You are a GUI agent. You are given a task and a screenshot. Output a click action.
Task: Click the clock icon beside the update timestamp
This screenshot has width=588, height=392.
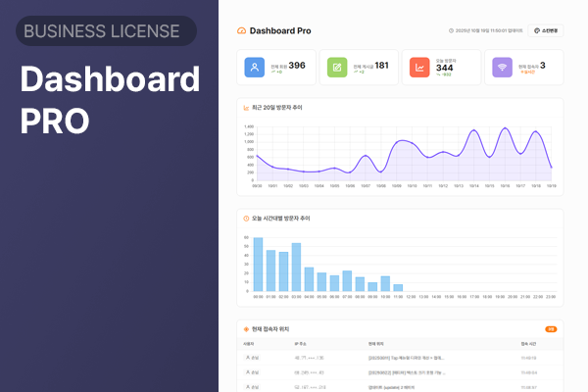coord(450,31)
